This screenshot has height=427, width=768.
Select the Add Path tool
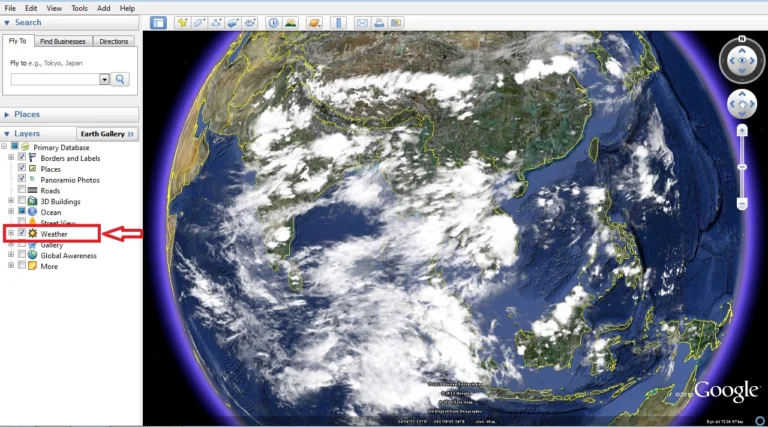[x=216, y=23]
